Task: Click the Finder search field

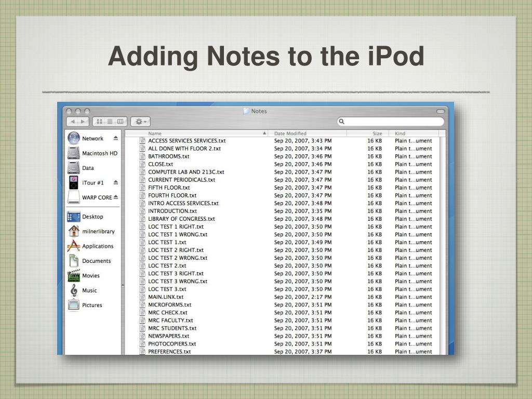Action: click(391, 122)
